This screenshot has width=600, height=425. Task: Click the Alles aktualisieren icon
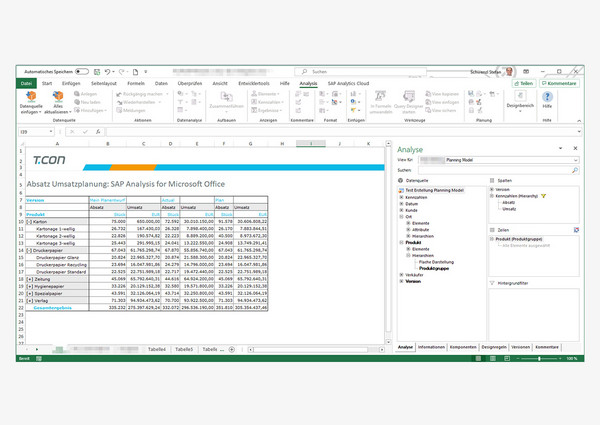pyautogui.click(x=58, y=96)
